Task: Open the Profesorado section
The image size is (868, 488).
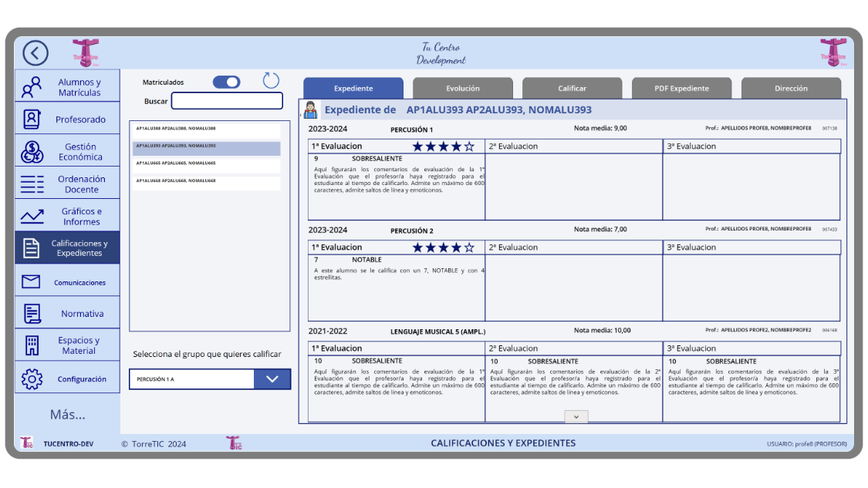Action: pos(68,119)
